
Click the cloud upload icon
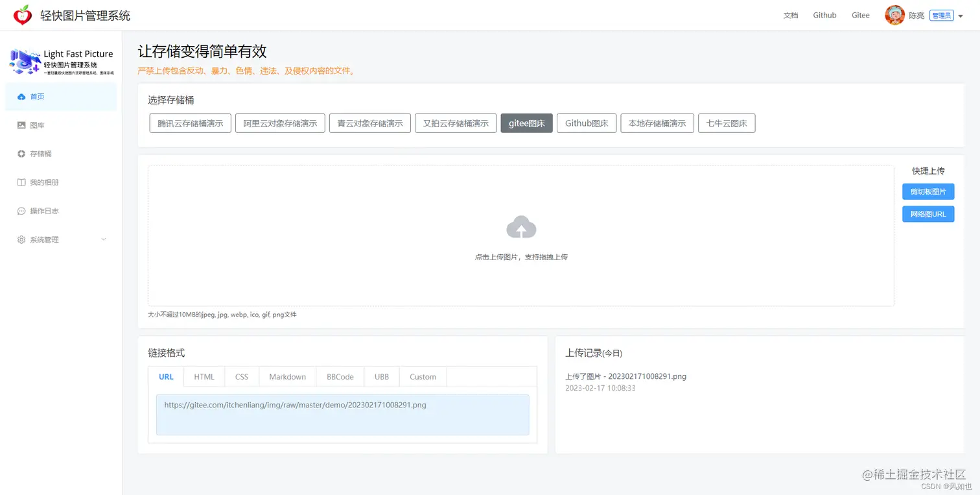[521, 227]
